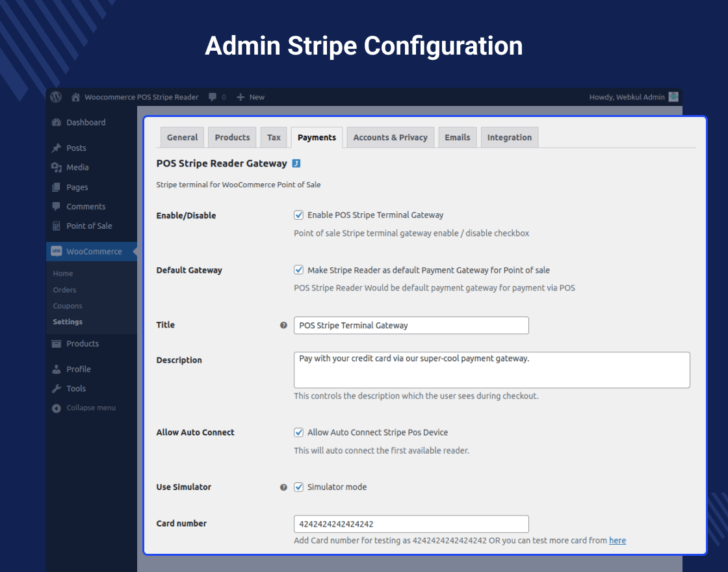This screenshot has width=728, height=572.
Task: Uncheck Make Stripe Reader as default Payment Gateway
Action: point(298,269)
